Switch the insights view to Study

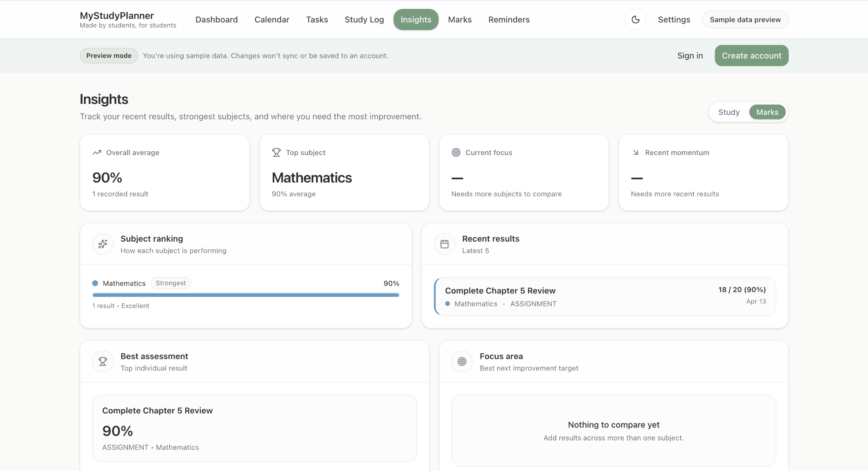pos(728,112)
